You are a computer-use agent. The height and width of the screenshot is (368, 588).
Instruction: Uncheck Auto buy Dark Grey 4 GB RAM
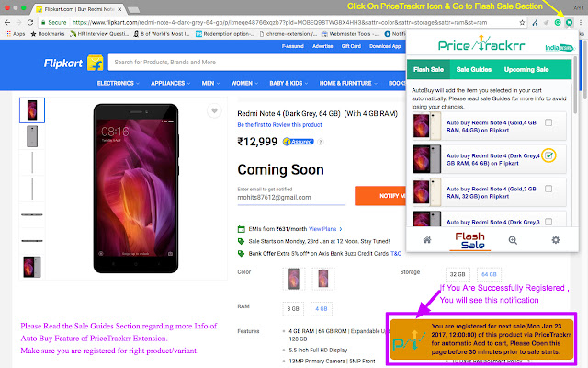pyautogui.click(x=548, y=155)
